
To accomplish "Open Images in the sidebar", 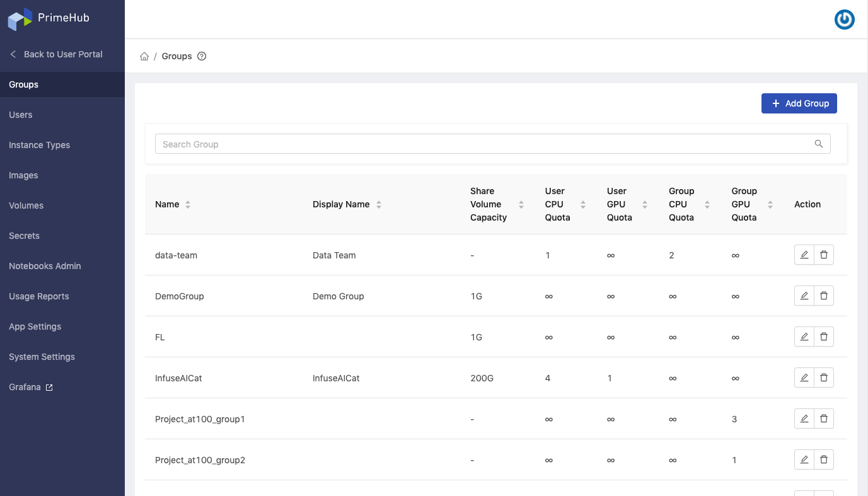I will click(x=62, y=175).
